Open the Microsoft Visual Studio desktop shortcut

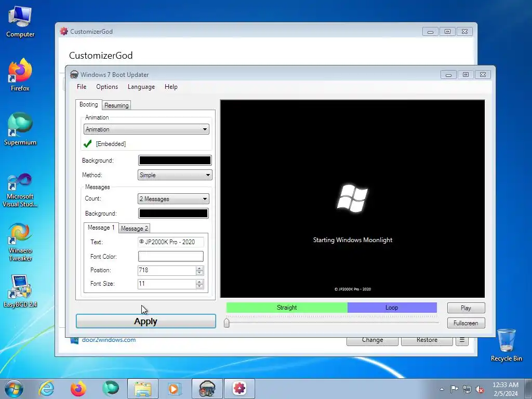20,190
